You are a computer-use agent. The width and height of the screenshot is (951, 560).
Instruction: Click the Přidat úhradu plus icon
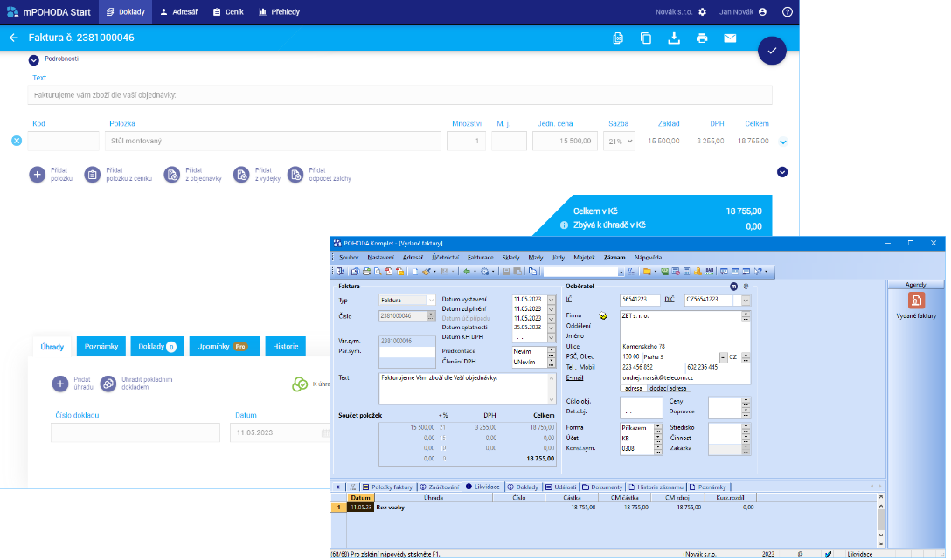tap(60, 384)
